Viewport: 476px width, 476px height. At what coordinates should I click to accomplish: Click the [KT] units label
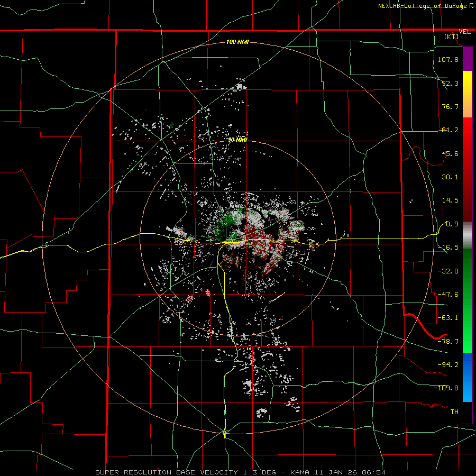click(452, 36)
